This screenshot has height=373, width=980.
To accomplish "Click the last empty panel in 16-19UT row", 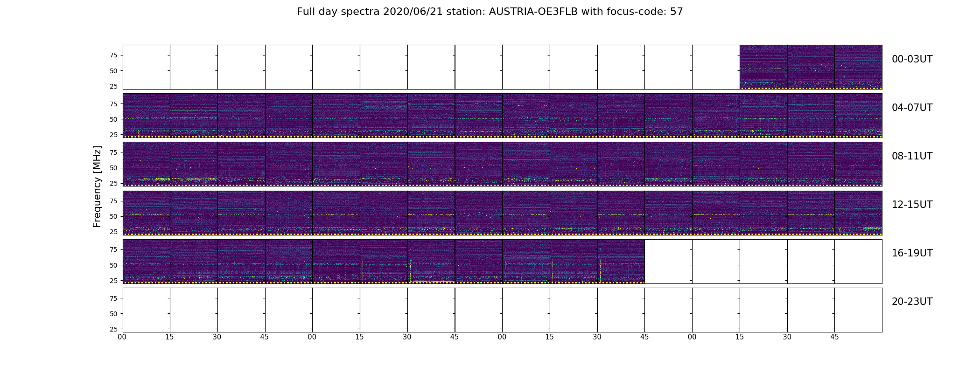I will 858,261.
